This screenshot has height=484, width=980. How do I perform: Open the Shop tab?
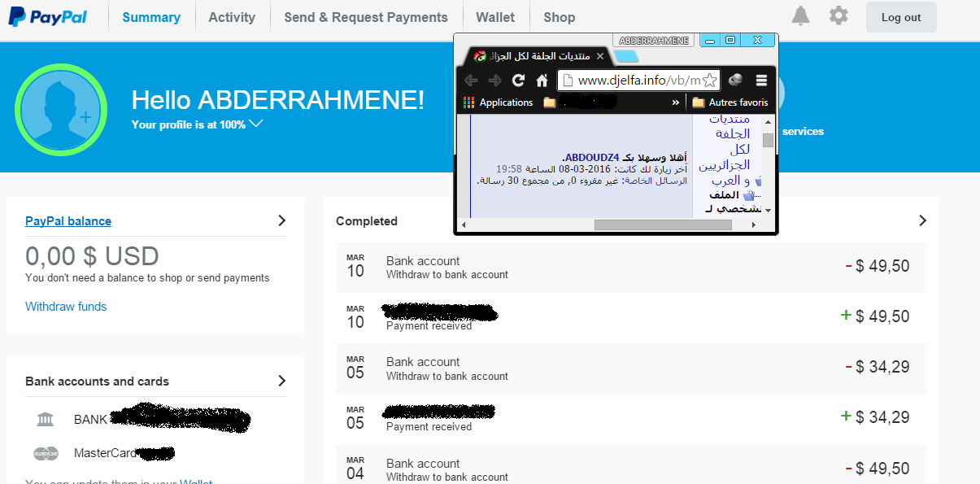560,17
